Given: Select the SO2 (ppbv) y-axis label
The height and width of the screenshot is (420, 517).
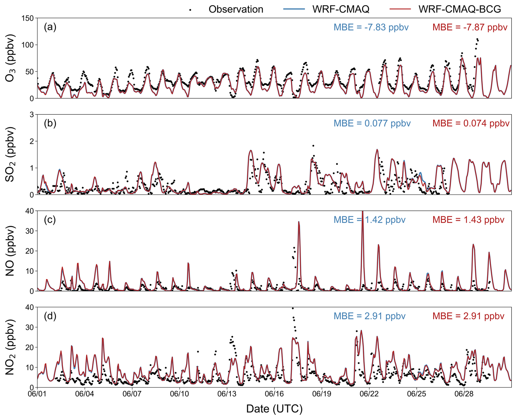Looking at the screenshot, I should click(10, 154).
